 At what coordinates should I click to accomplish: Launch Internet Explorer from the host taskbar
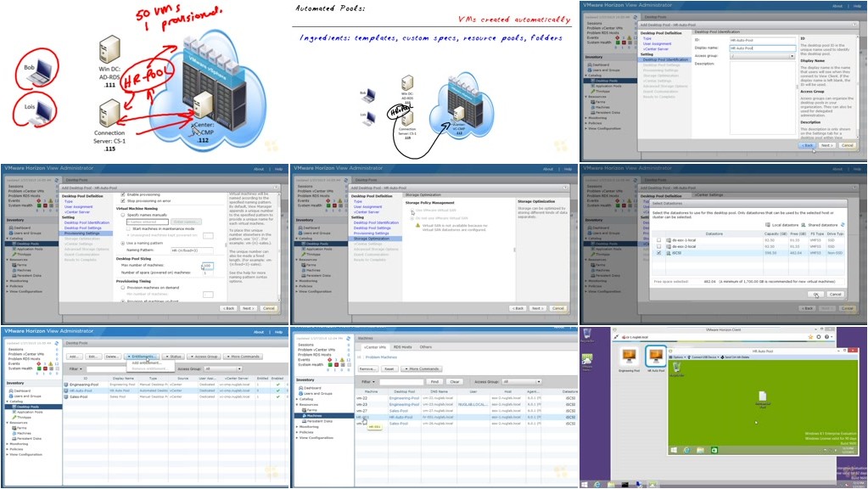coord(597,485)
